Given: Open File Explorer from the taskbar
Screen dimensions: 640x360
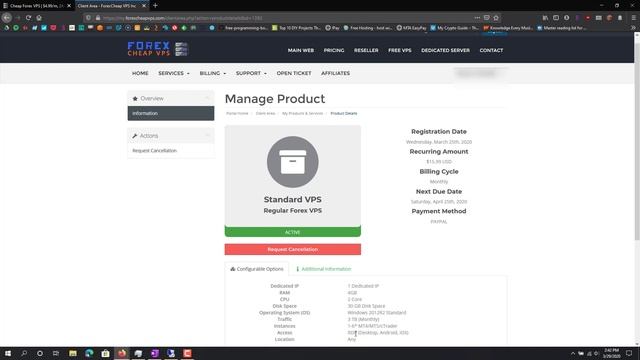Looking at the screenshot, I should click(x=73, y=353).
